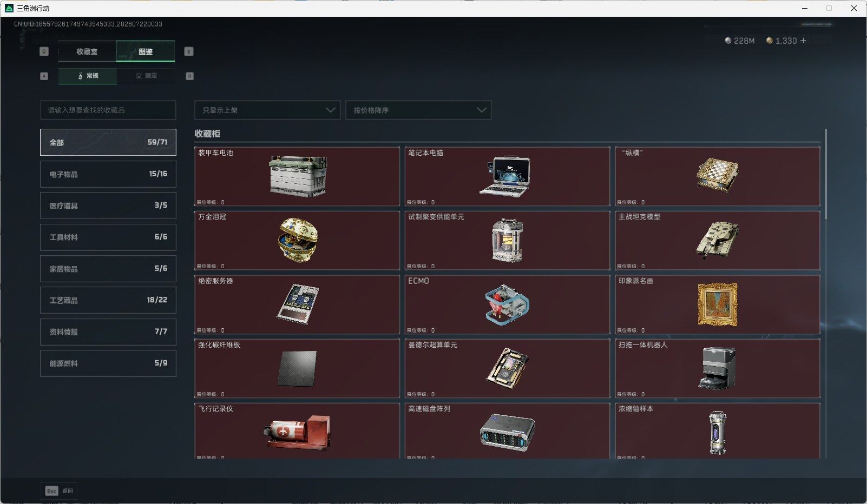Focus the 请输入想要查找的收藏品 search field
867x504 pixels.
(108, 110)
